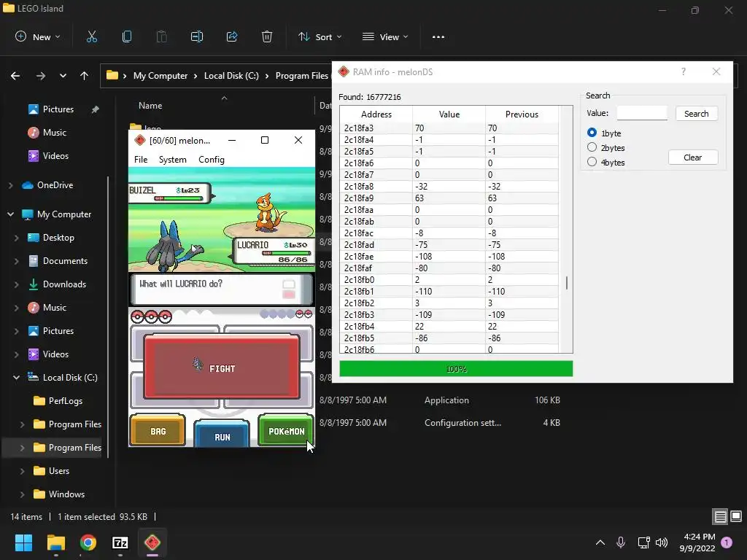Open the System menu in melonDS
The width and height of the screenshot is (747, 560).
(172, 160)
